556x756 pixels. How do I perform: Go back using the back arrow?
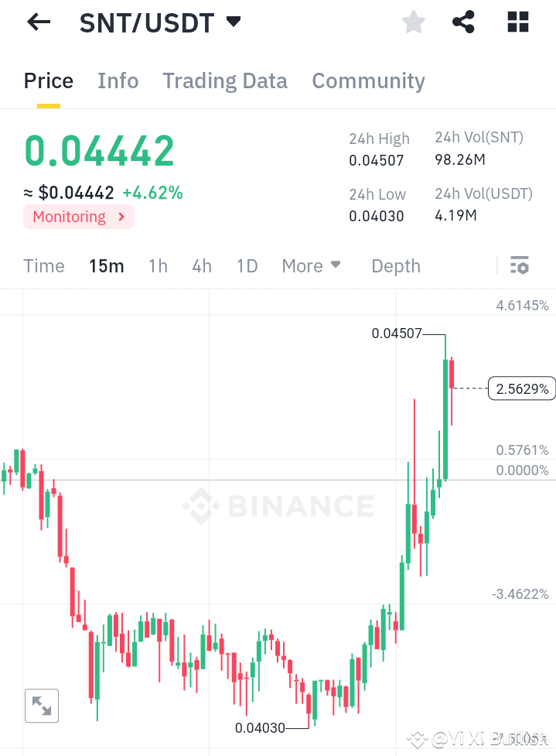(x=37, y=22)
